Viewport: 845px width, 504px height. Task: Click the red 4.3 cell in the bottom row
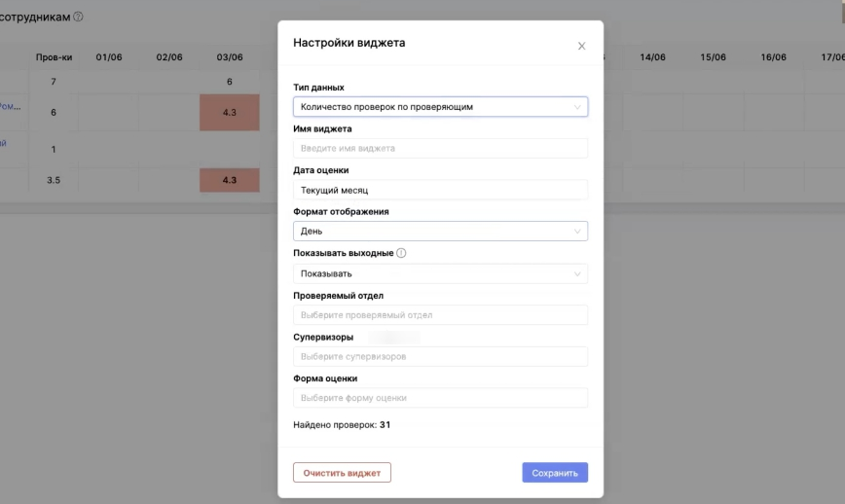point(230,180)
